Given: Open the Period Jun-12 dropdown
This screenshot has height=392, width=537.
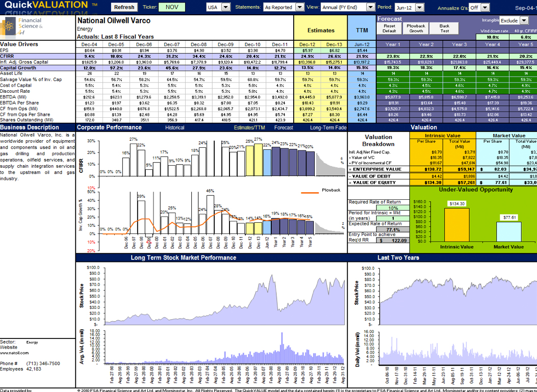Looking at the screenshot, I should coord(420,8).
